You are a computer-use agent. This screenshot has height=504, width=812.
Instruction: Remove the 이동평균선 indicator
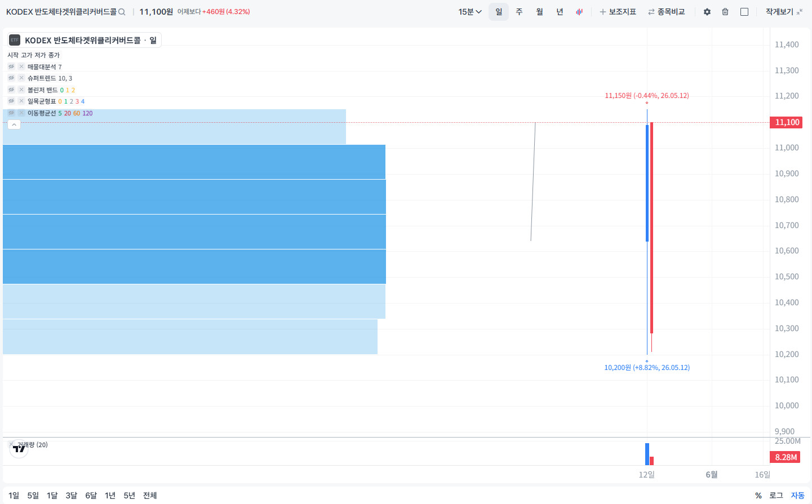(x=21, y=113)
